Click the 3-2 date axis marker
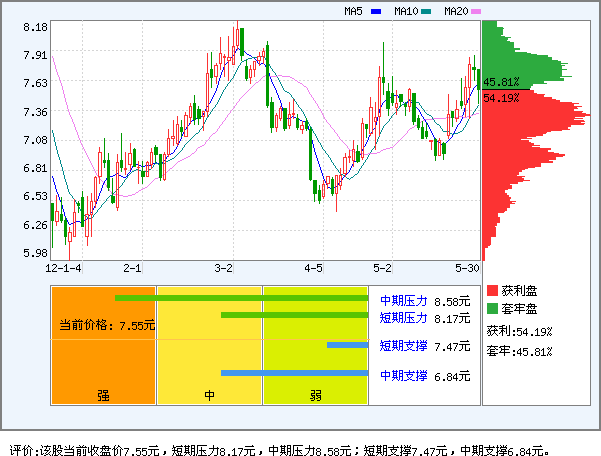Screen dimensions: 601x456 (x=224, y=269)
